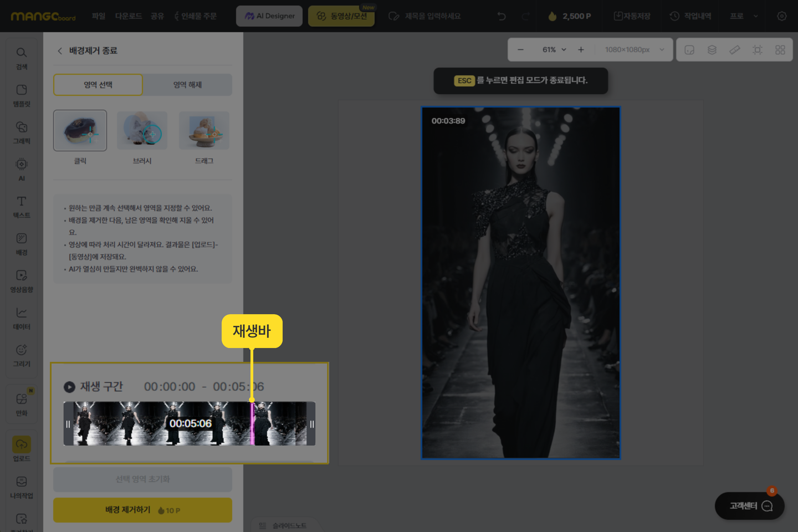
Task: Click the left trim handle of filmstrip
Action: tap(68, 424)
